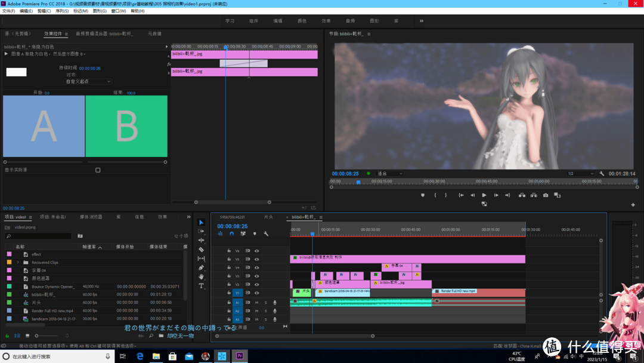Select the Ripple Edit tool
Image resolution: width=644 pixels, height=363 pixels.
pyautogui.click(x=202, y=240)
